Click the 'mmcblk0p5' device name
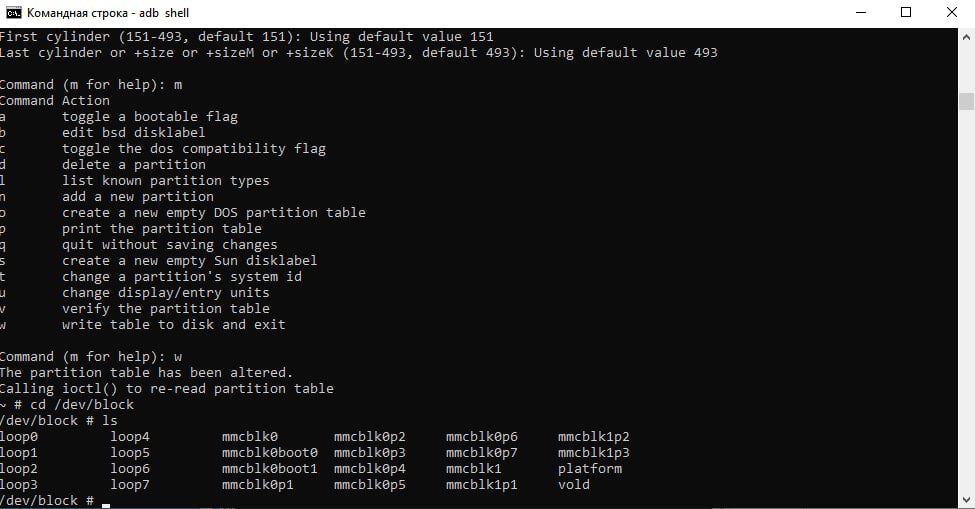Image resolution: width=975 pixels, height=509 pixels. pyautogui.click(x=369, y=484)
